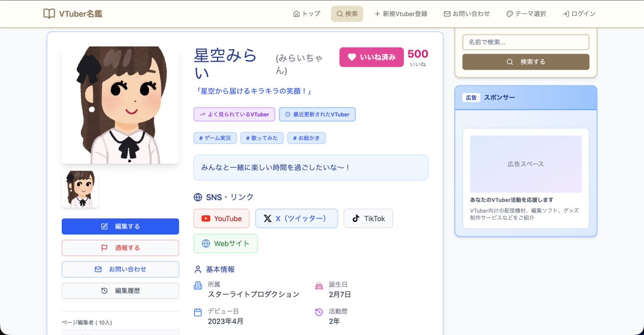
Task: Click the 2月7日 birthday value
Action: point(340,294)
